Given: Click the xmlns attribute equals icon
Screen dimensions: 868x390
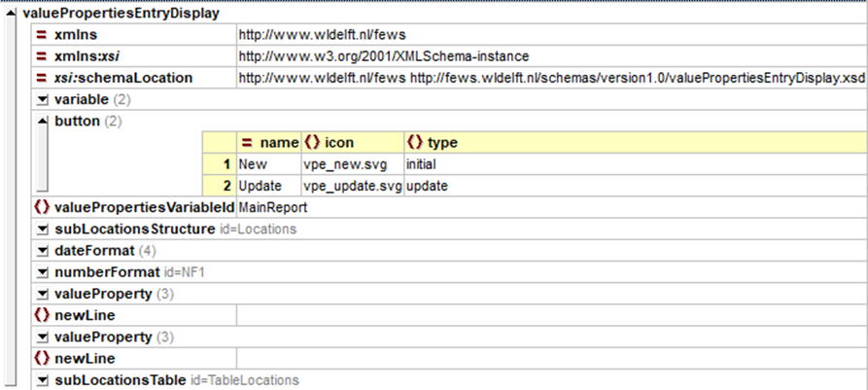Looking at the screenshot, I should 42,35.
